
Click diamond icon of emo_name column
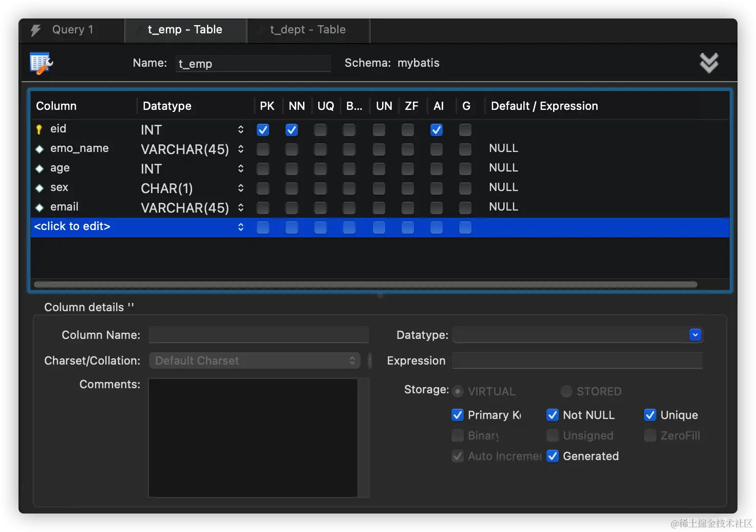40,149
